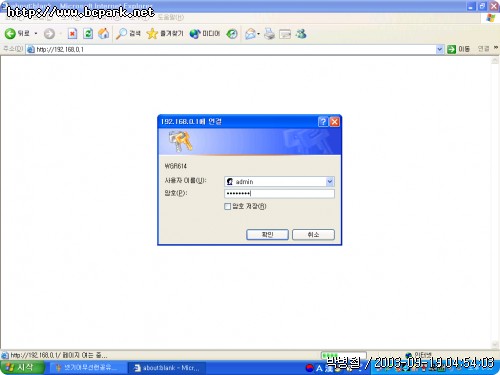Open the Back history dropdown arrow
Screen dimensions: 500x375
click(x=36, y=34)
